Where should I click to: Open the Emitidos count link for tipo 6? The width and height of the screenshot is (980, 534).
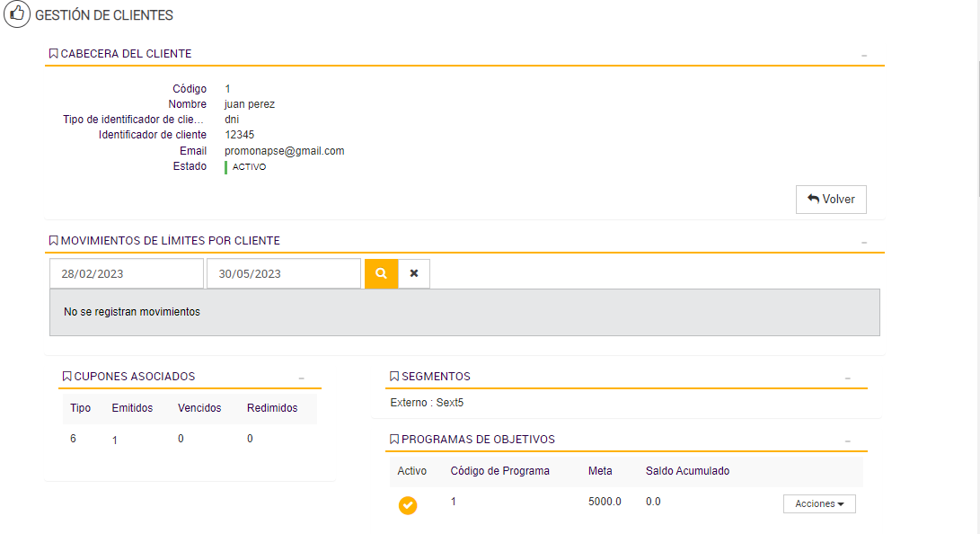pyautogui.click(x=114, y=441)
